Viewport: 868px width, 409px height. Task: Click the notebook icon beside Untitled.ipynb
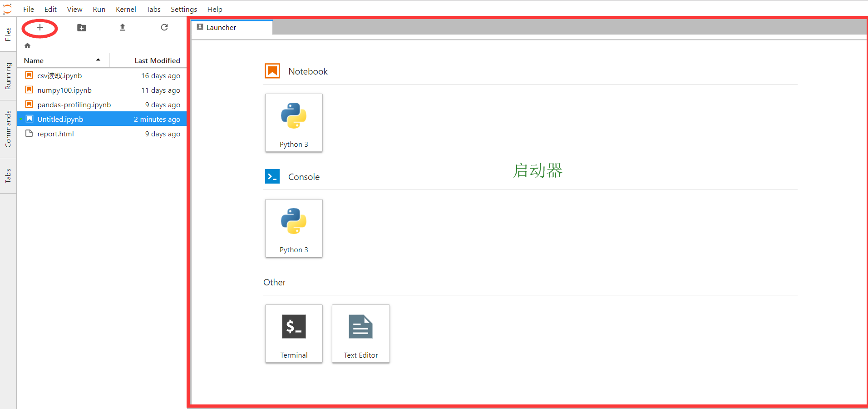[29, 119]
